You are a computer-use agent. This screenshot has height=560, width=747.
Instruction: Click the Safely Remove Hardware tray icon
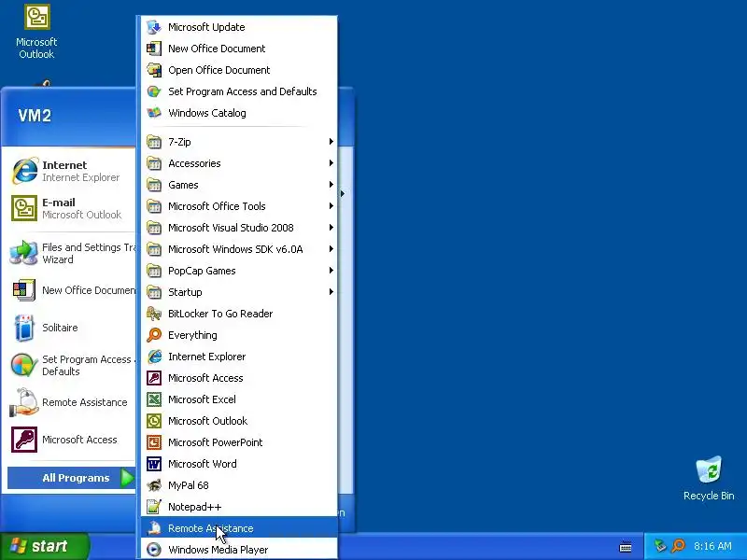pos(660,546)
